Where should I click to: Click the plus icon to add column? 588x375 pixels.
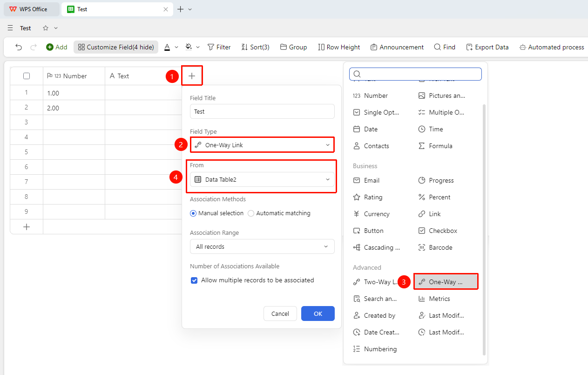[192, 76]
